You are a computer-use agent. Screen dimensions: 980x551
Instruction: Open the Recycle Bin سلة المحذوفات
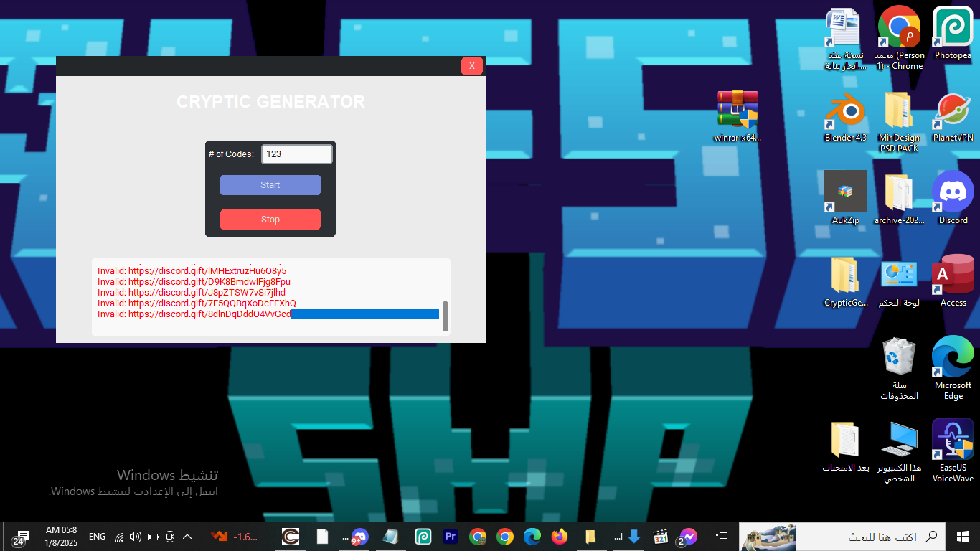point(899,367)
